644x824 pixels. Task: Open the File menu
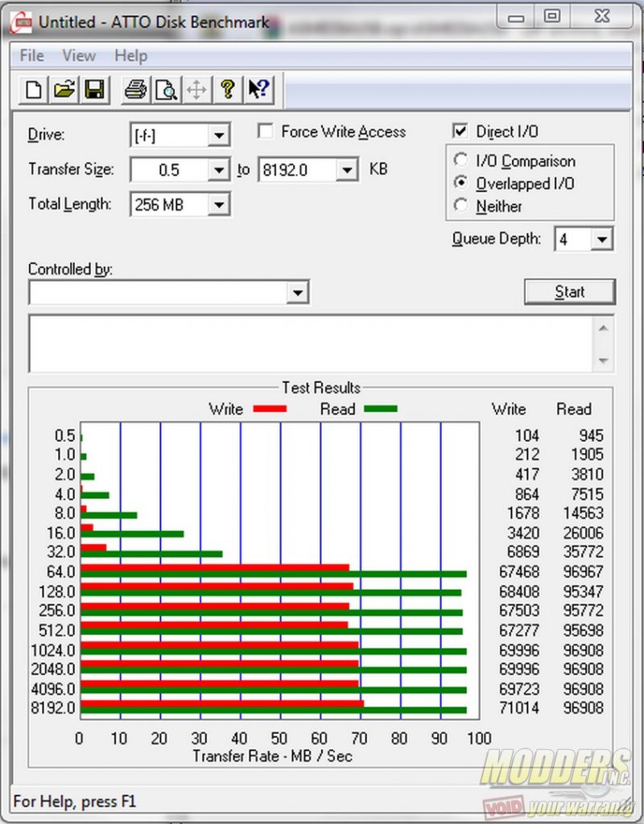point(31,56)
